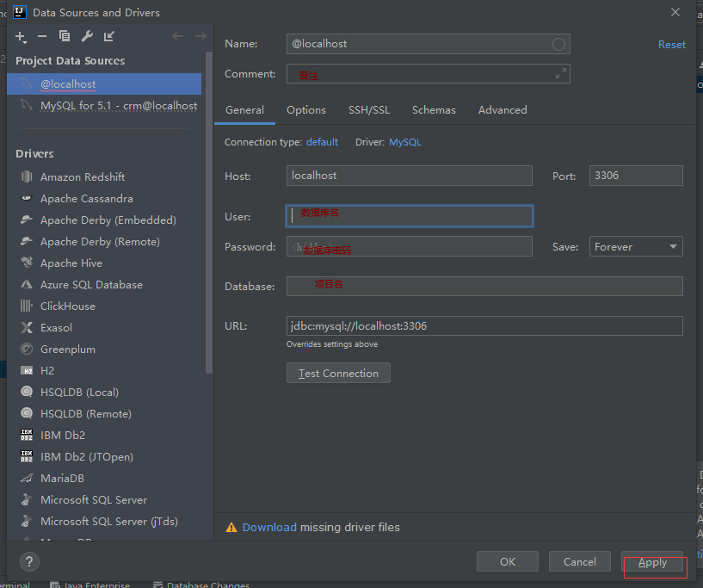Open Java Enterprise tool window tab
This screenshot has height=588, width=703.
click(x=90, y=585)
